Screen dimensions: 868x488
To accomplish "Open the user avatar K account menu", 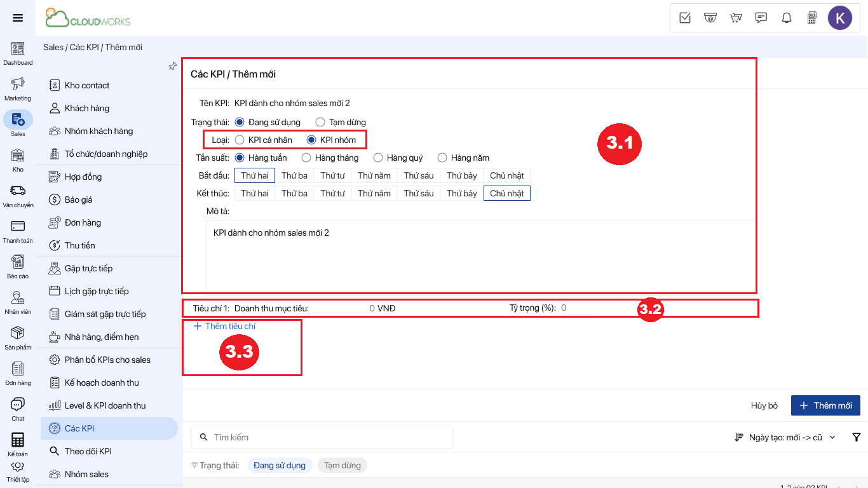I will (839, 18).
